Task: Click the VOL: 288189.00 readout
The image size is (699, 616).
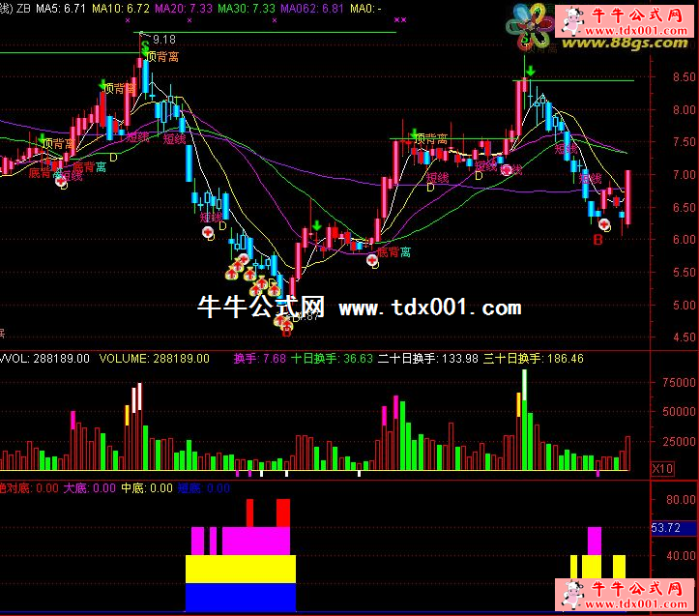Action: pos(45,359)
